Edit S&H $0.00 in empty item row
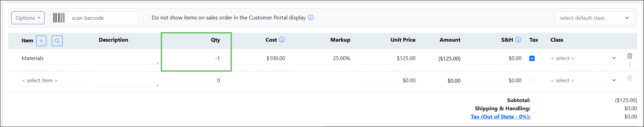Viewport: 644px width, 127px height. click(x=495, y=81)
